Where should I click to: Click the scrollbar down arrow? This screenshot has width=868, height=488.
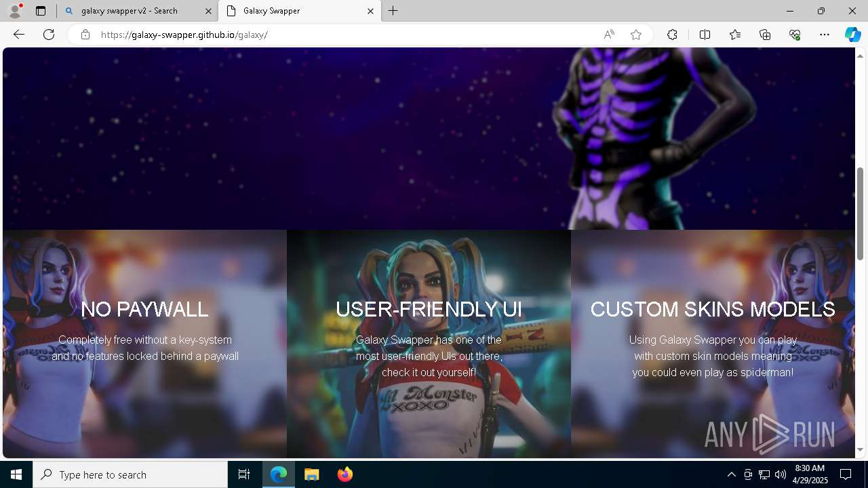coord(860,450)
